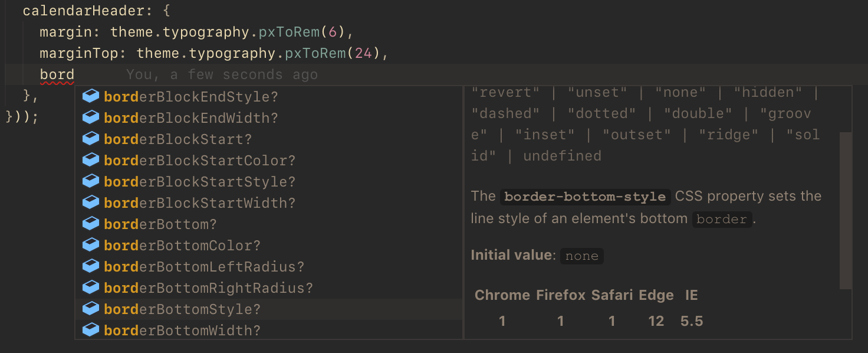Viewport: 868px width, 353px height.
Task: Click the cube icon beside borderBlockEndStyle
Action: pos(90,96)
